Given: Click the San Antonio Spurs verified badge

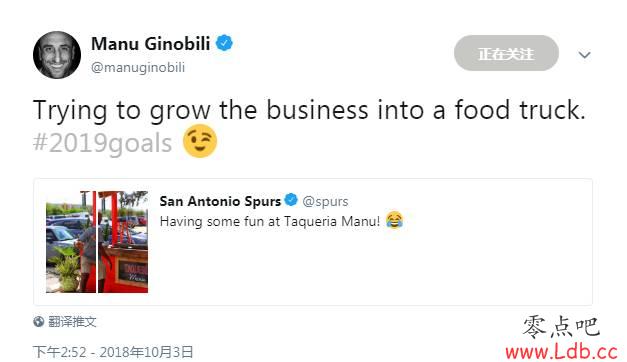Looking at the screenshot, I should point(291,199).
